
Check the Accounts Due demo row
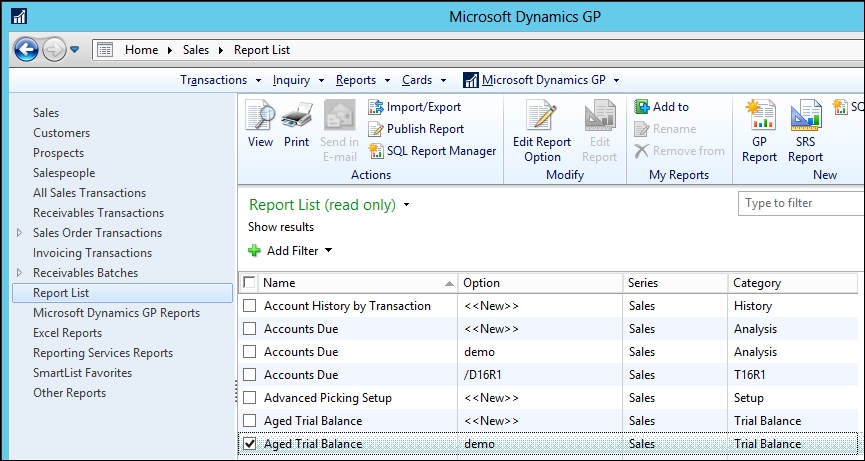point(249,352)
